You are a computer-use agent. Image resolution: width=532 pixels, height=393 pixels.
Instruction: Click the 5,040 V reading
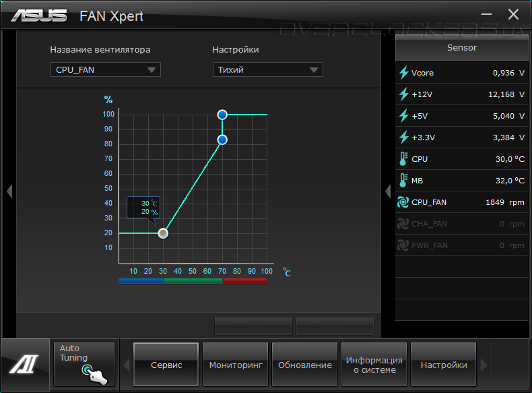(508, 116)
